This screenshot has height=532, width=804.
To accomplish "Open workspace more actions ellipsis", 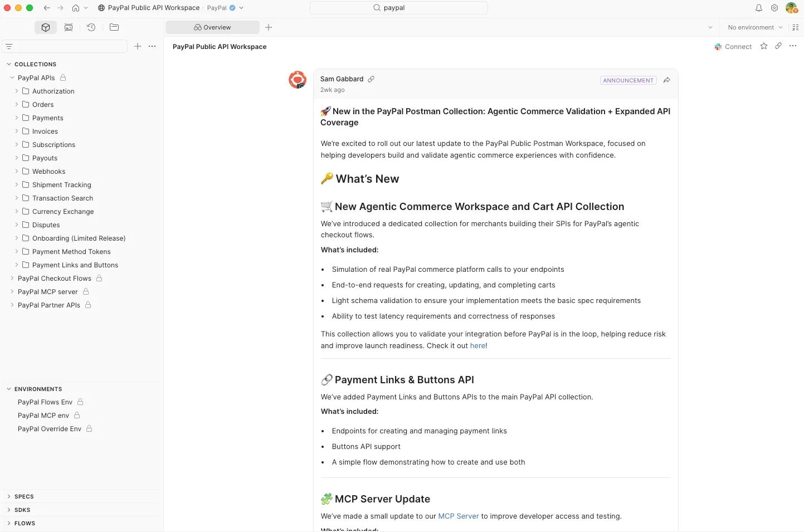I will (x=793, y=46).
